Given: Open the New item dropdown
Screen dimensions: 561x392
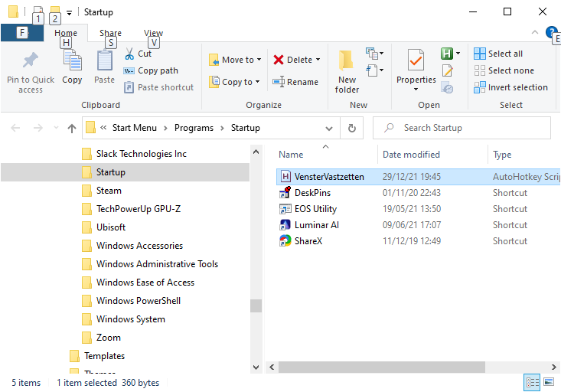Looking at the screenshot, I should tap(374, 54).
